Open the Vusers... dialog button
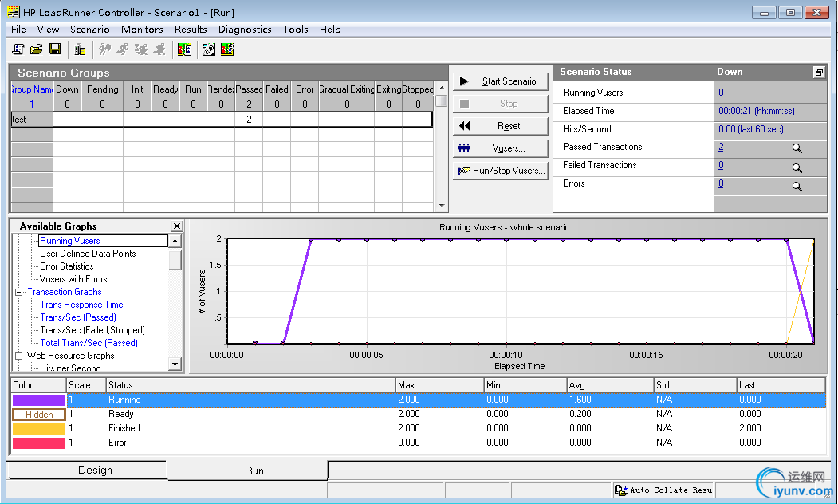The width and height of the screenshot is (838, 504). [500, 148]
